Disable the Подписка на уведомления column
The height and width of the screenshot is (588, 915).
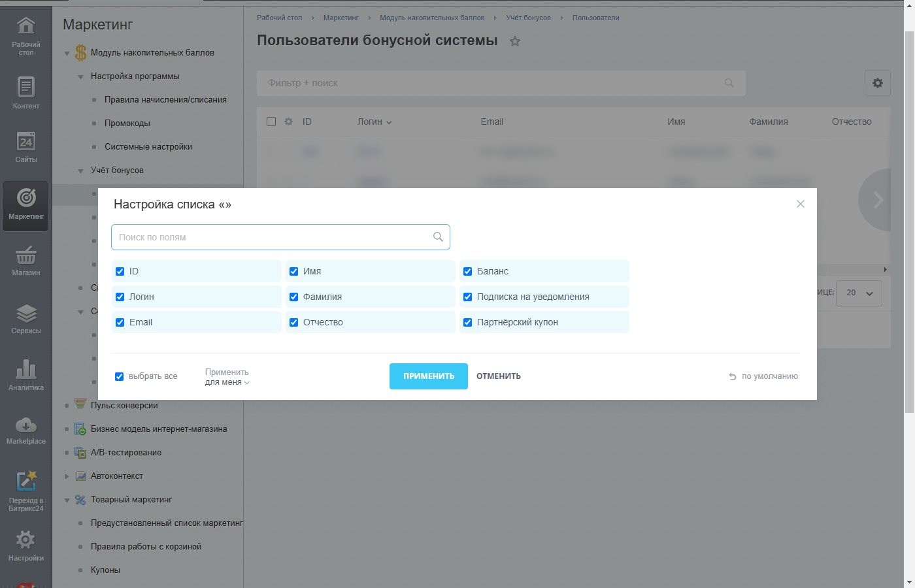pyautogui.click(x=467, y=297)
